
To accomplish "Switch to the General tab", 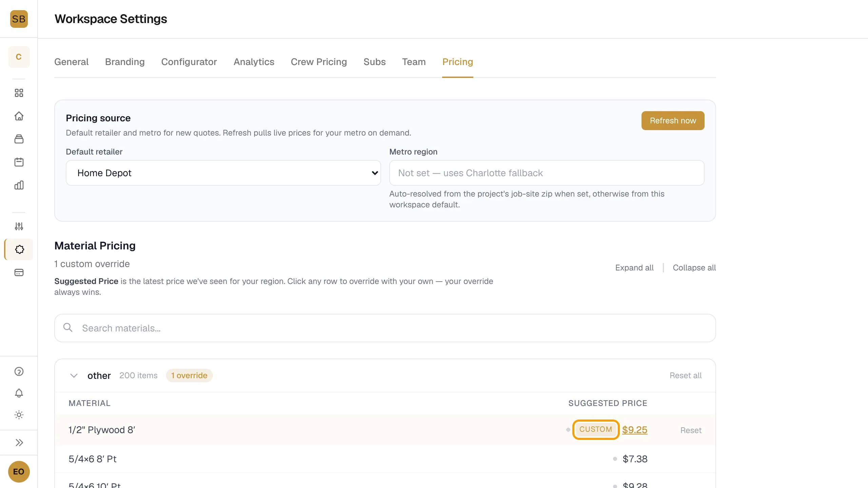I will coord(71,62).
